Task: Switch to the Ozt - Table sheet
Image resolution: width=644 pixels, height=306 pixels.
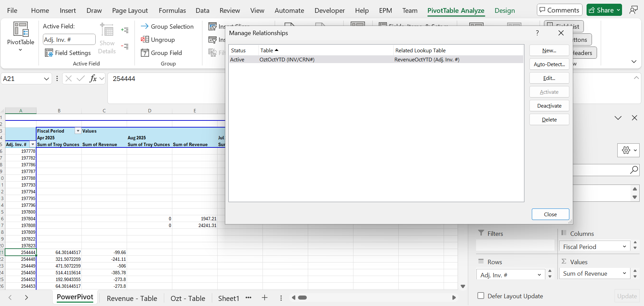Action: click(188, 298)
